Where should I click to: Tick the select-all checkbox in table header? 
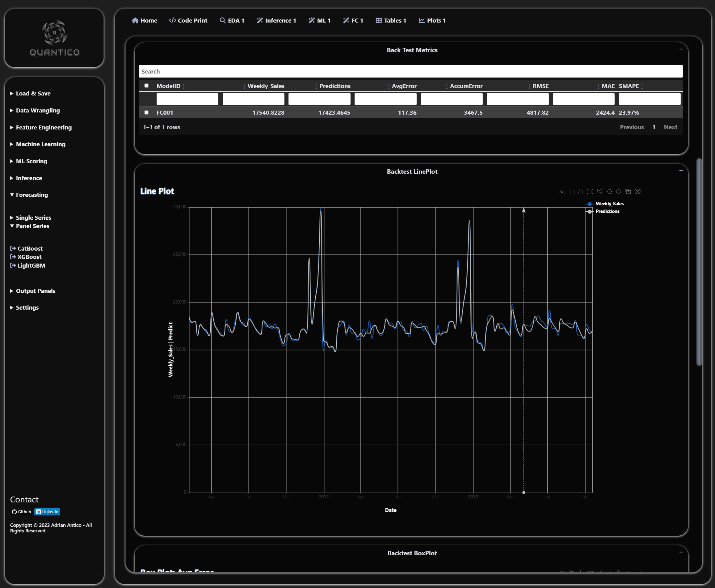pos(147,86)
